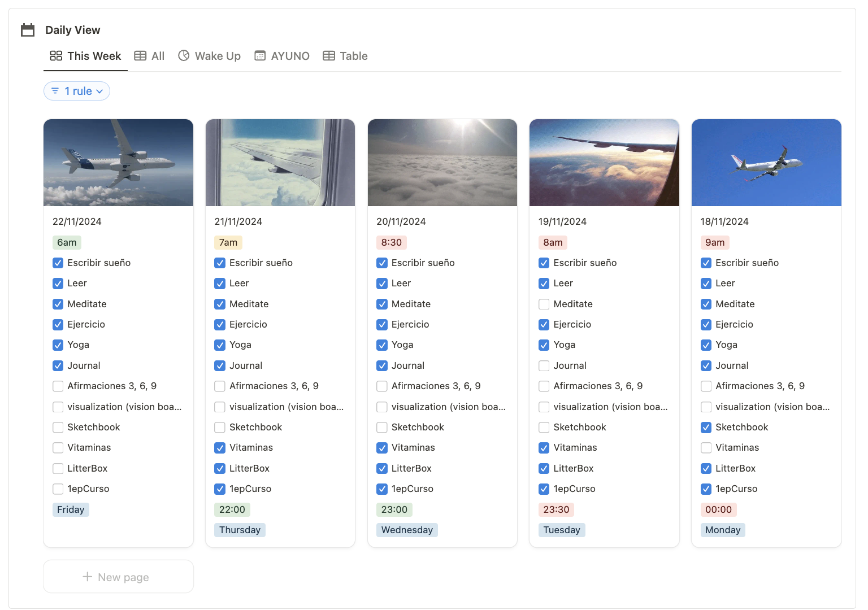
Task: Click the 7am tag on Thursday card
Action: tap(228, 242)
